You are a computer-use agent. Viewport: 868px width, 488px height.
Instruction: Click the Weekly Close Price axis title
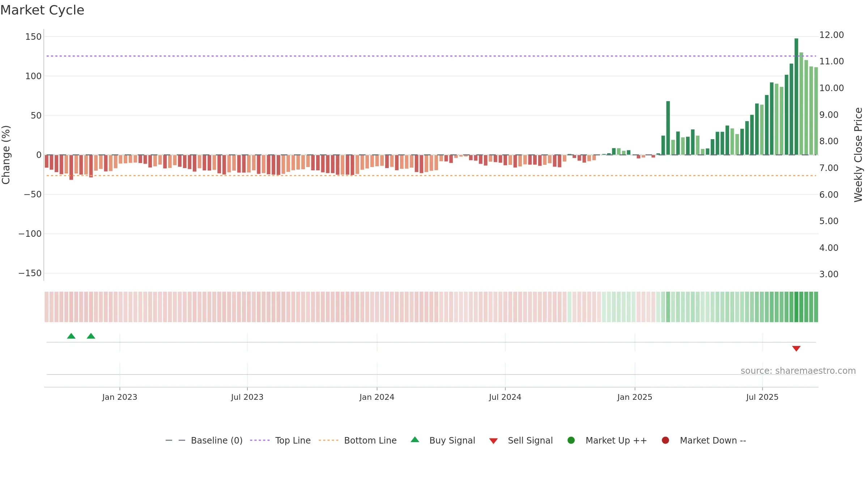(858, 155)
